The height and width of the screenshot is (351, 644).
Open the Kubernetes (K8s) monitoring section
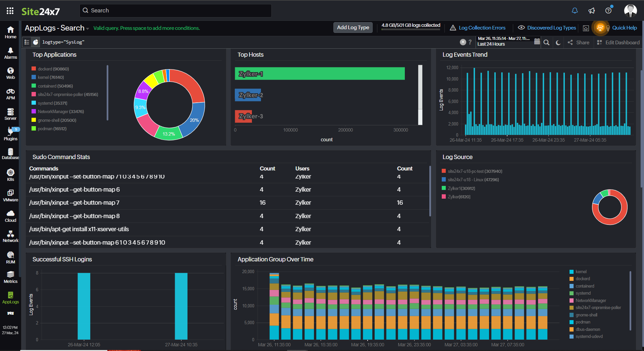pyautogui.click(x=10, y=174)
